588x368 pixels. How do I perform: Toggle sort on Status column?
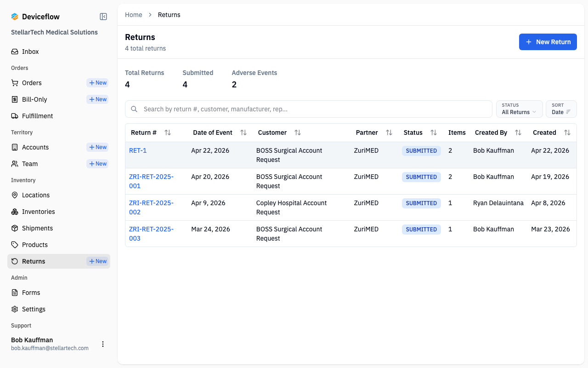[x=434, y=132]
